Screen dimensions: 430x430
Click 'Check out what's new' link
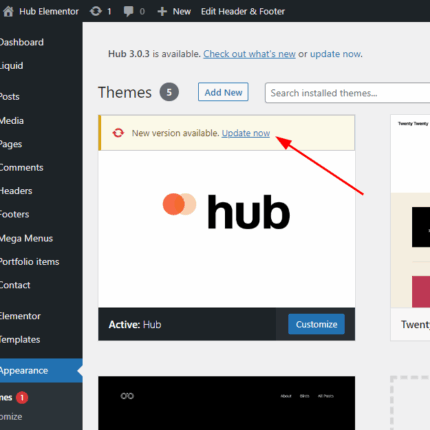coord(249,54)
